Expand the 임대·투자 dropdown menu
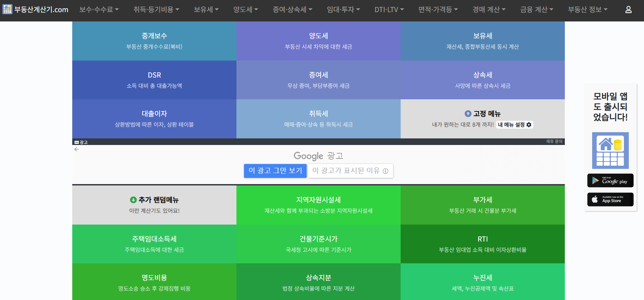Screen dimensions: 644x300 point(343,10)
